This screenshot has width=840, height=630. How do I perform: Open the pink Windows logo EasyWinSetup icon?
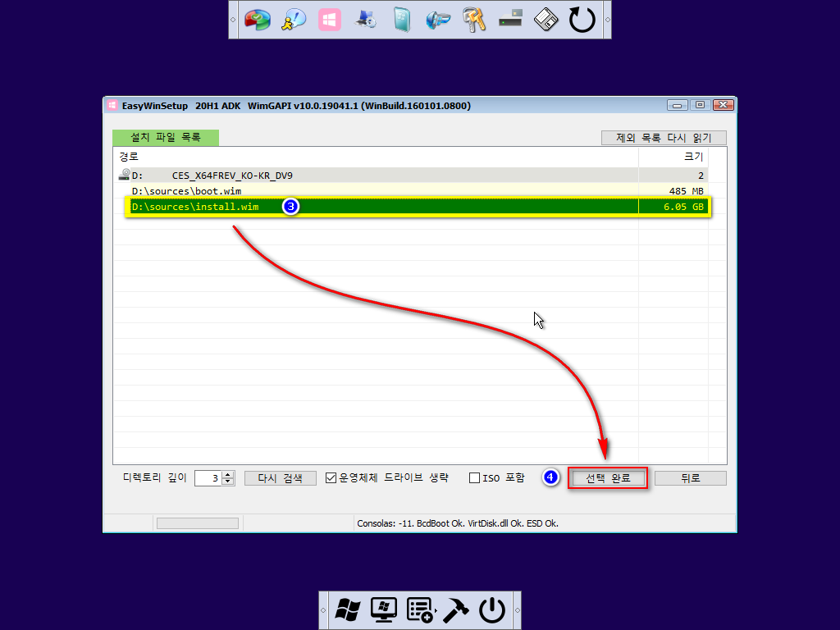330,20
